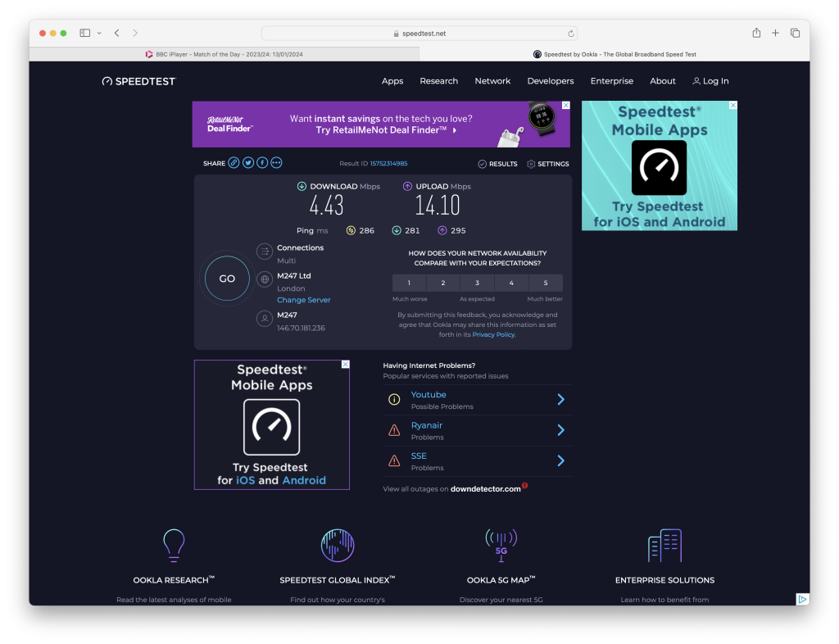Rate network availability 1 Much worse
This screenshot has width=839, height=644.
[409, 283]
